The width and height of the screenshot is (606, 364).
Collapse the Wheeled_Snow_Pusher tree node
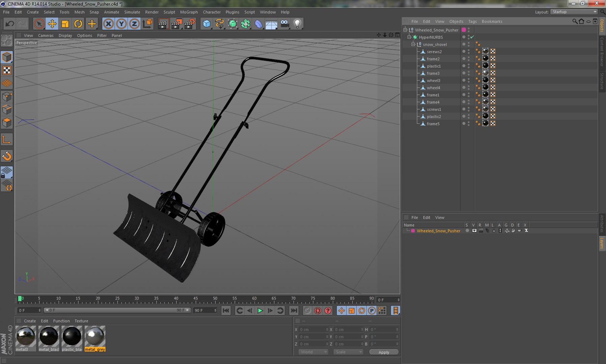point(405,30)
